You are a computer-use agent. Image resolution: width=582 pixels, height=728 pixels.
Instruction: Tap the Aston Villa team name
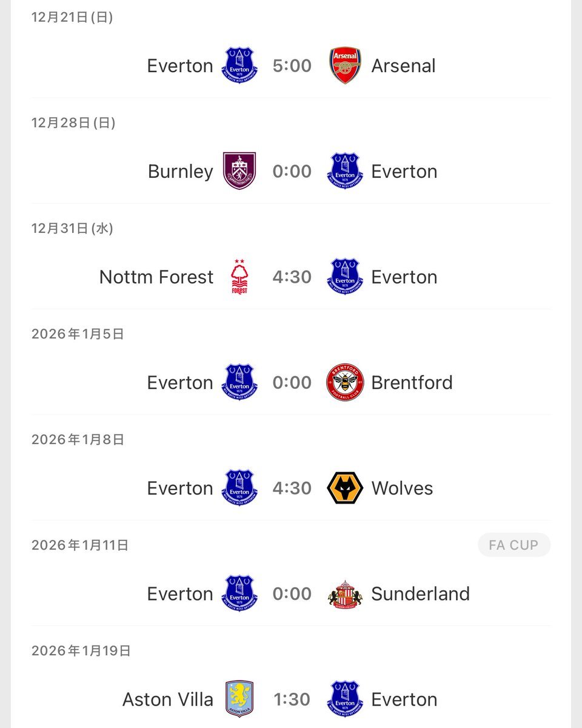tap(168, 699)
